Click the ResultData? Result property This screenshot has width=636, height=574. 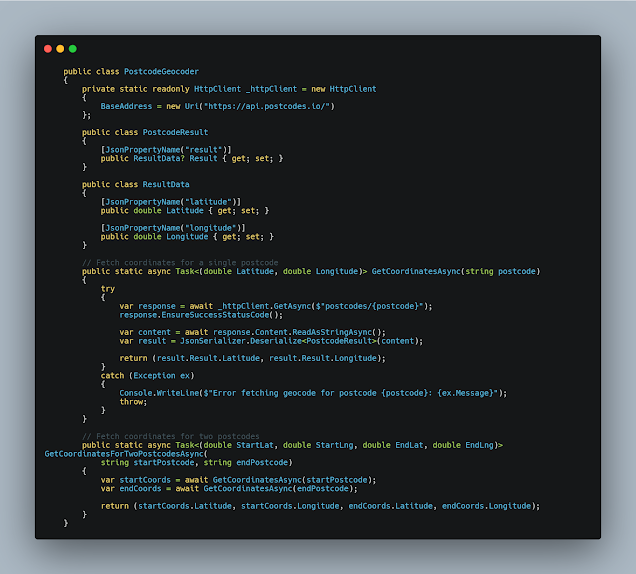[x=192, y=158]
